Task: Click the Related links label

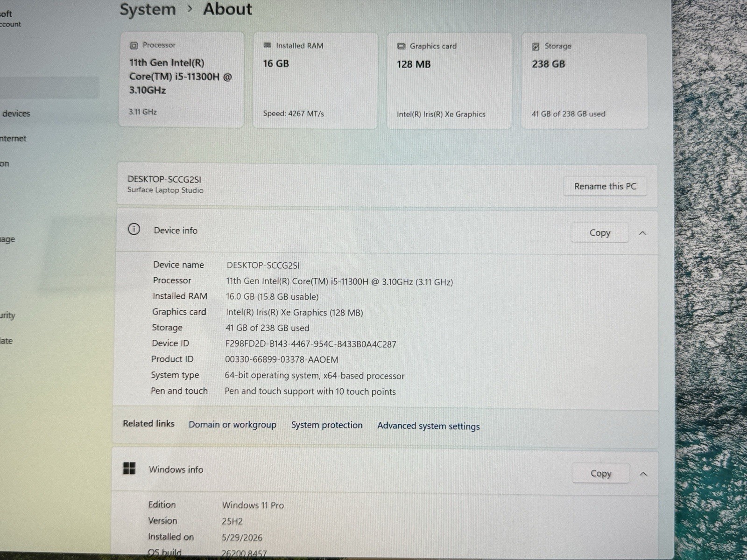Action: pyautogui.click(x=148, y=423)
